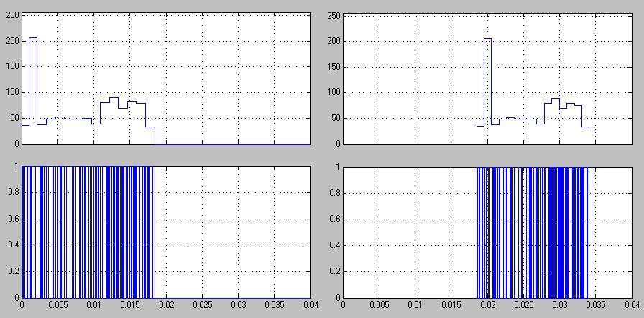Click the 0.025 x-axis label under the lower-right plot
Viewport: 644px width, 318px height.
[x=524, y=305]
